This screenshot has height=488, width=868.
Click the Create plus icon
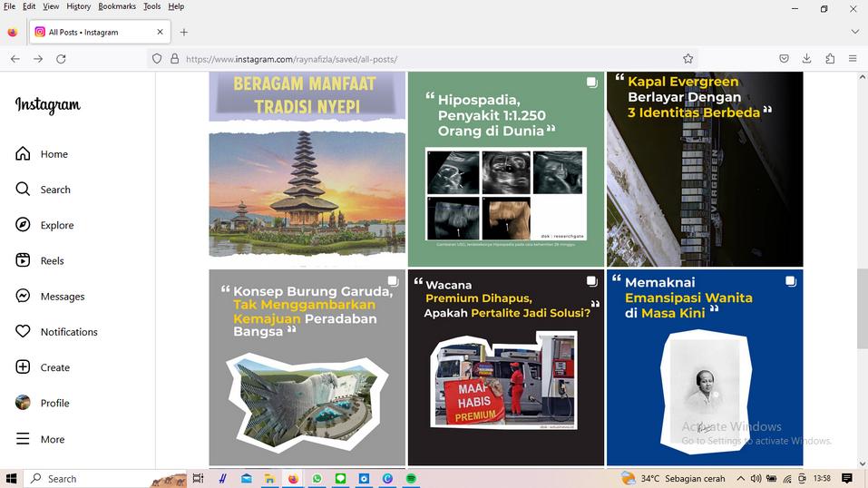point(23,366)
